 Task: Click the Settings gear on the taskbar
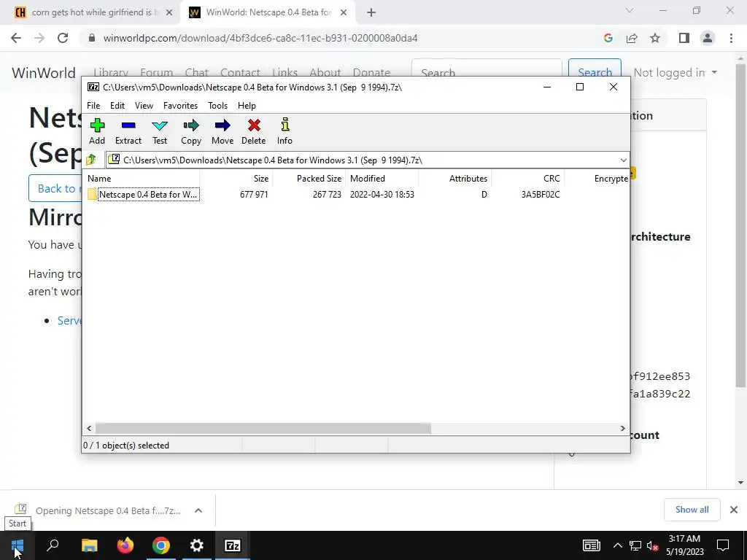tap(197, 545)
